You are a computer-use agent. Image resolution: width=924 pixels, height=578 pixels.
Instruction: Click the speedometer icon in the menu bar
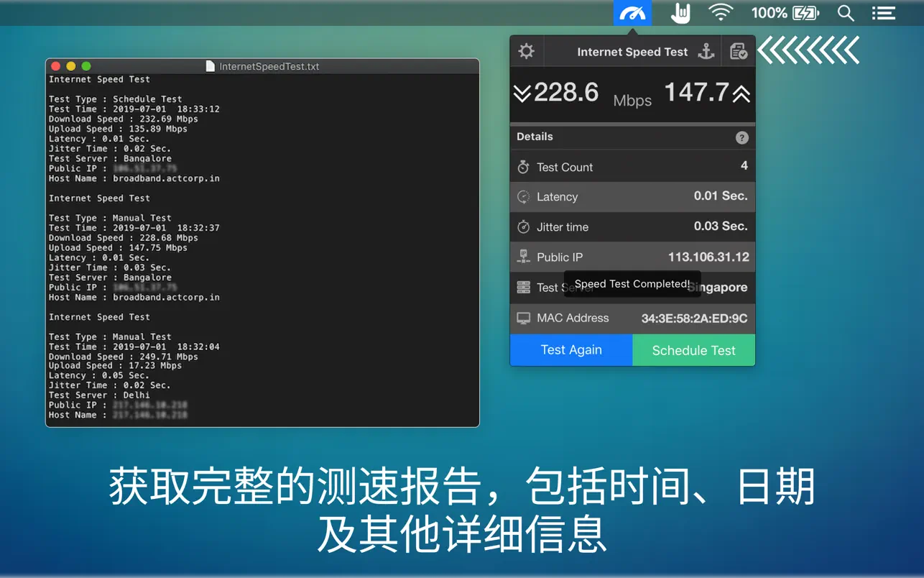tap(632, 12)
